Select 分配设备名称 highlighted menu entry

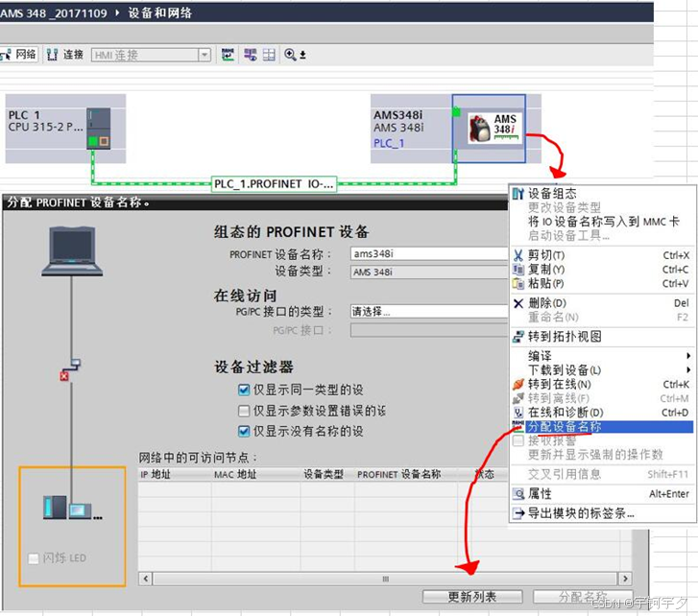pos(603,427)
